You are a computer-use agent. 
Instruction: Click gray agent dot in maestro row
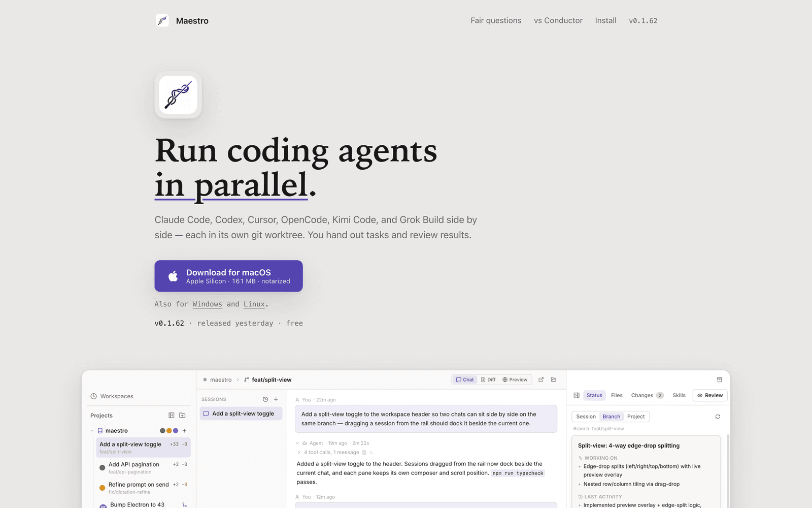[162, 431]
